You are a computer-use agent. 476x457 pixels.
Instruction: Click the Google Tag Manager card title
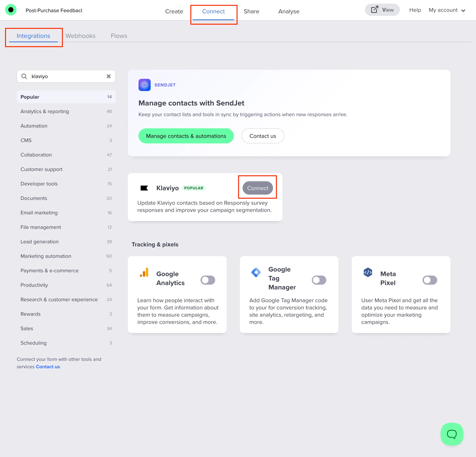point(282,278)
